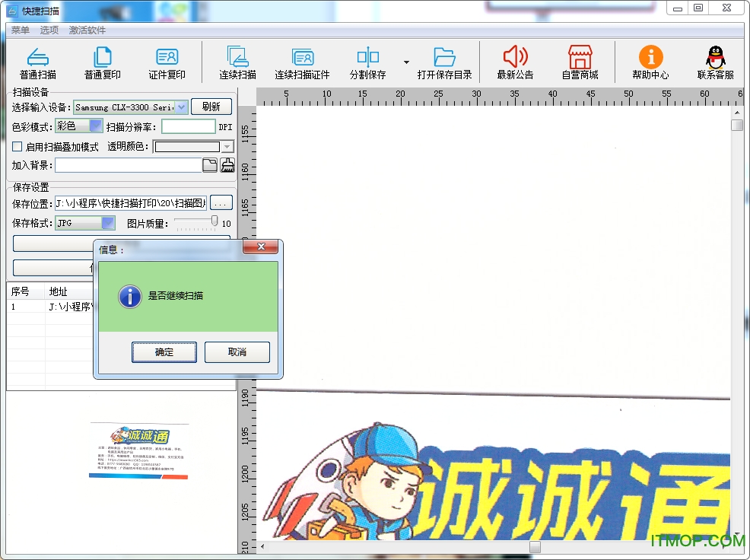
Task: Open the 打开保存目录 folder icon
Action: tap(444, 57)
